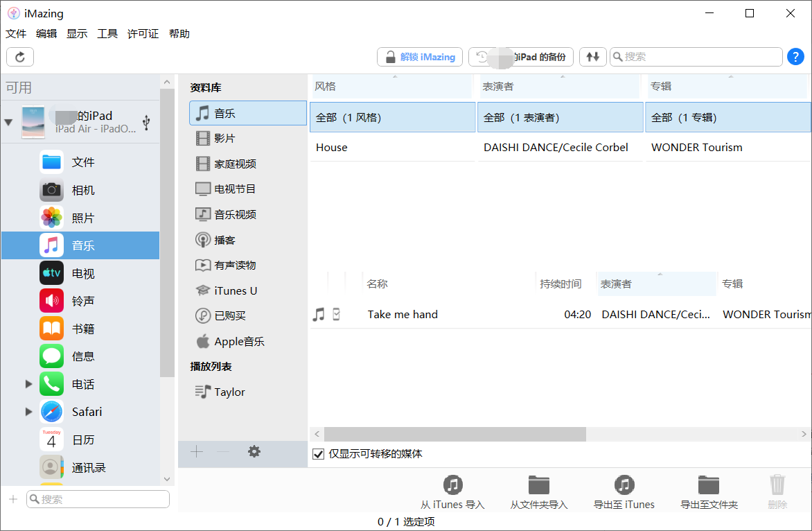Open the iPad backups button
This screenshot has width=812, height=531.
click(x=520, y=57)
